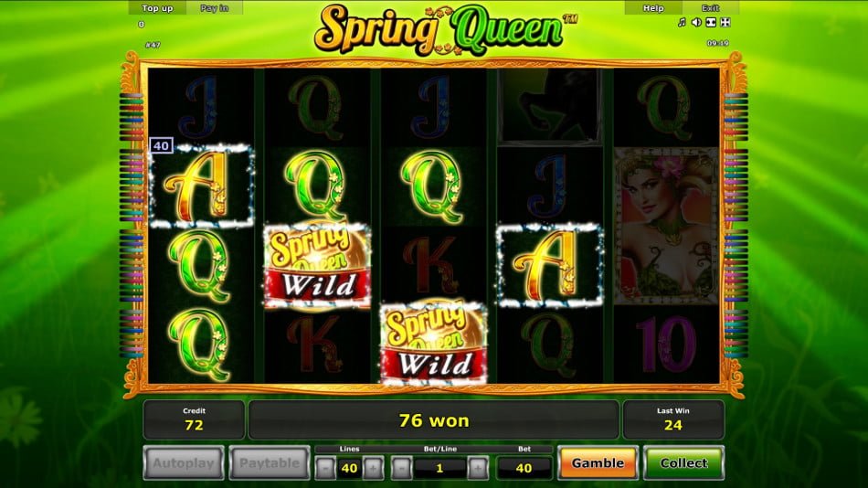Select Exit in the top bar
The height and width of the screenshot is (488, 868).
coord(711,7)
